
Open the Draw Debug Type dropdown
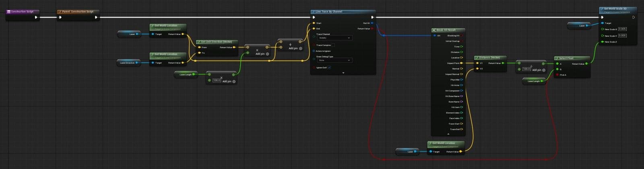click(x=334, y=60)
